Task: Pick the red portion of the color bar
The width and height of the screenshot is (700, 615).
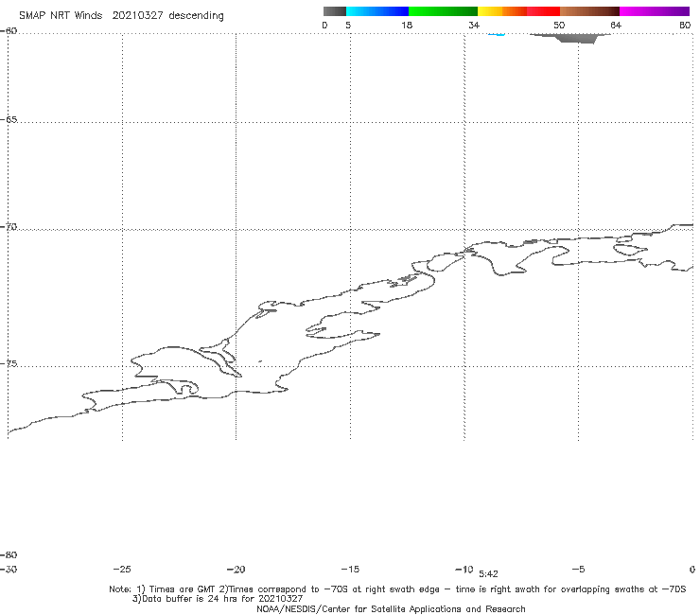Action: 543,11
